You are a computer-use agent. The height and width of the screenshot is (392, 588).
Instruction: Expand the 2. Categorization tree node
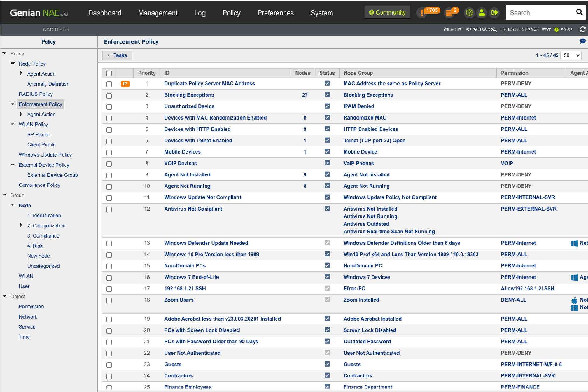pos(21,225)
